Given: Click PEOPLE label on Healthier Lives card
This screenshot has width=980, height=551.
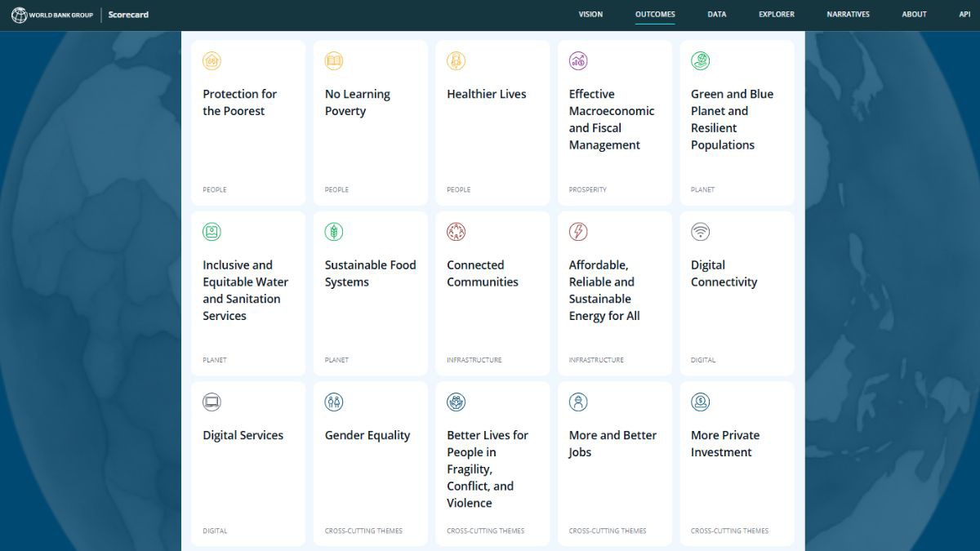Looking at the screenshot, I should click(459, 189).
